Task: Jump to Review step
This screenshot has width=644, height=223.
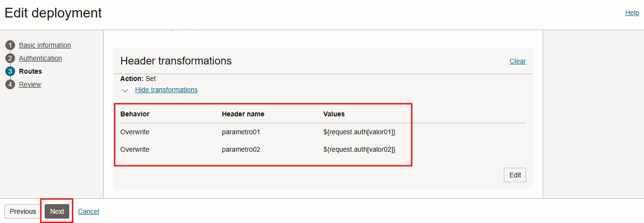Action: 30,84
